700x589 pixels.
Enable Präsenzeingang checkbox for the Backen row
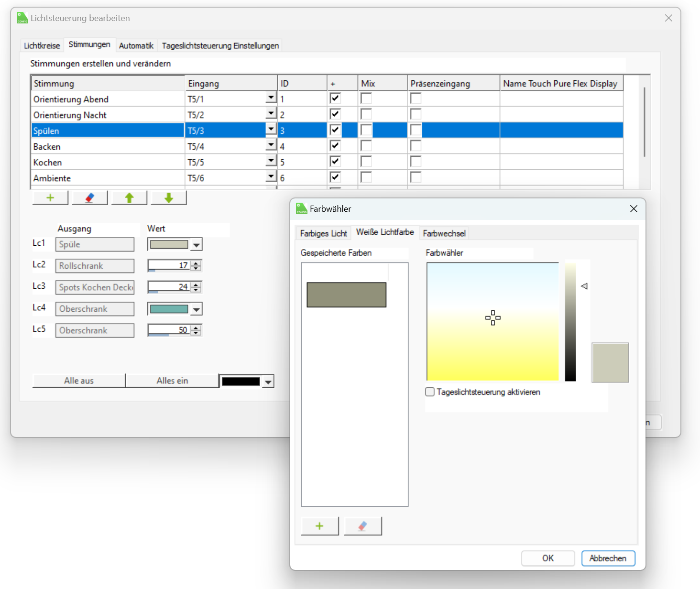(x=416, y=146)
